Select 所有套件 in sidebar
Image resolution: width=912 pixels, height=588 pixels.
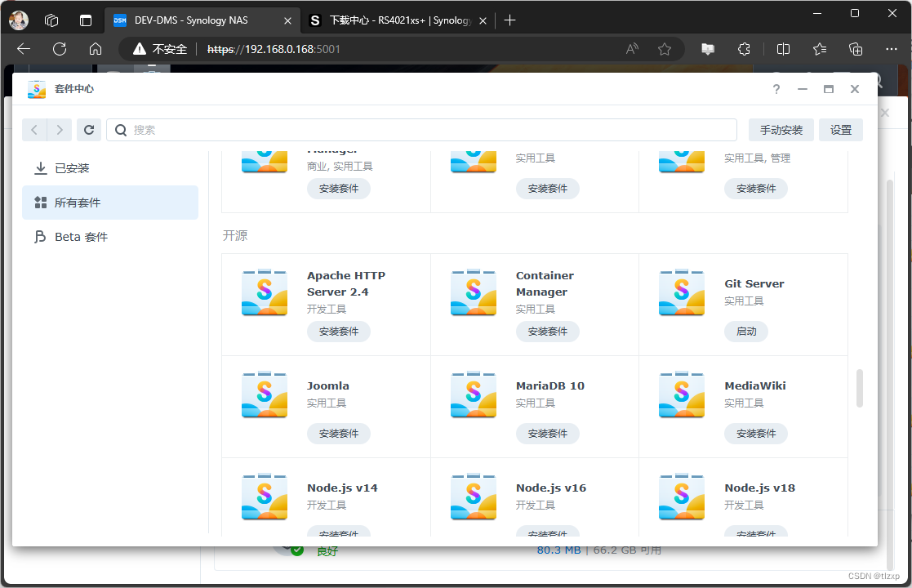click(x=110, y=203)
